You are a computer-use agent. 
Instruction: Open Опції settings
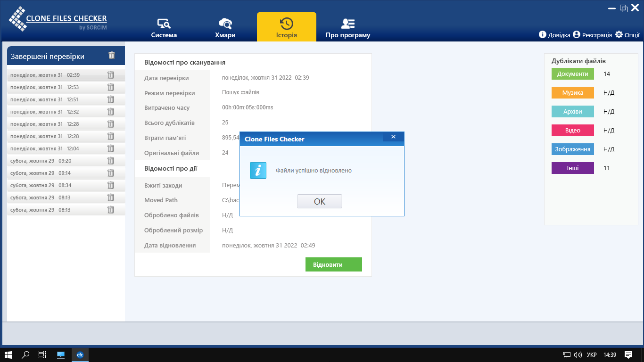627,35
